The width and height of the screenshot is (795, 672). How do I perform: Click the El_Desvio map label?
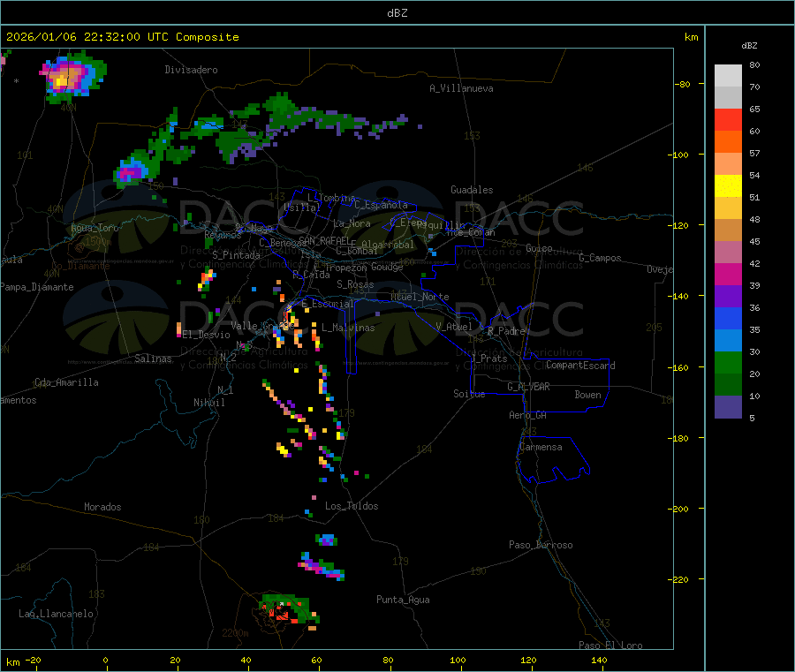click(x=207, y=335)
